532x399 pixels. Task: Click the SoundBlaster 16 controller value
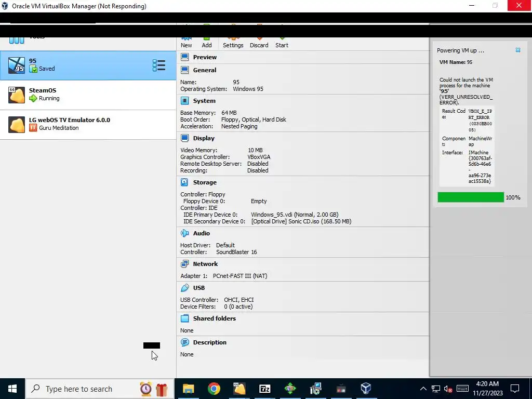pyautogui.click(x=236, y=252)
